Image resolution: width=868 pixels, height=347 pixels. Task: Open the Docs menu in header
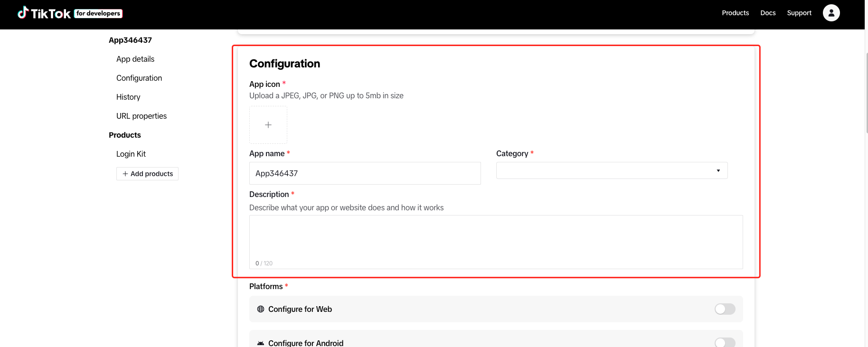[x=768, y=13]
